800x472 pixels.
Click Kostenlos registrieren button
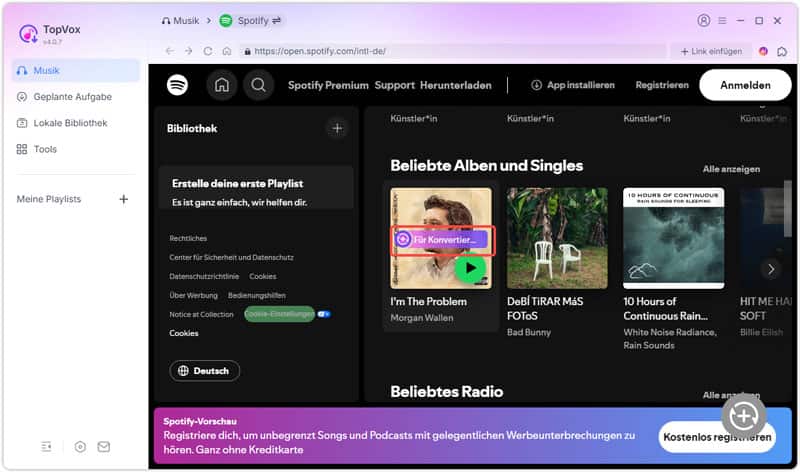pos(717,437)
